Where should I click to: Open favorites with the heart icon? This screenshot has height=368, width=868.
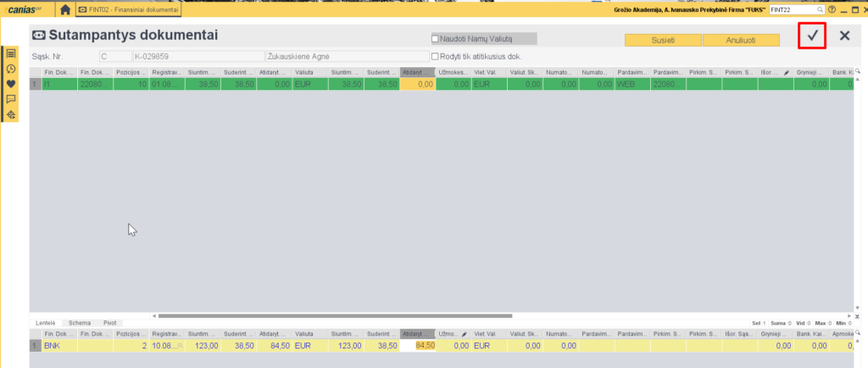click(x=11, y=84)
